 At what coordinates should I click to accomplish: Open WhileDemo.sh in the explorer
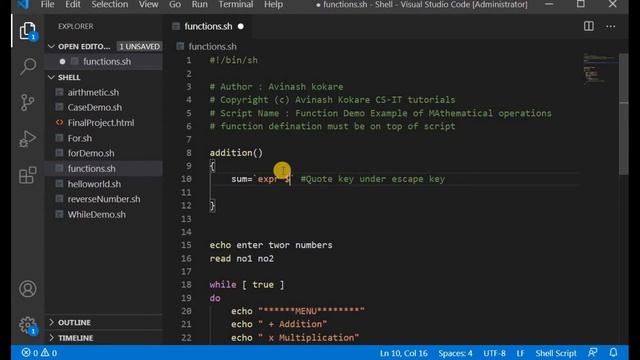(x=97, y=214)
